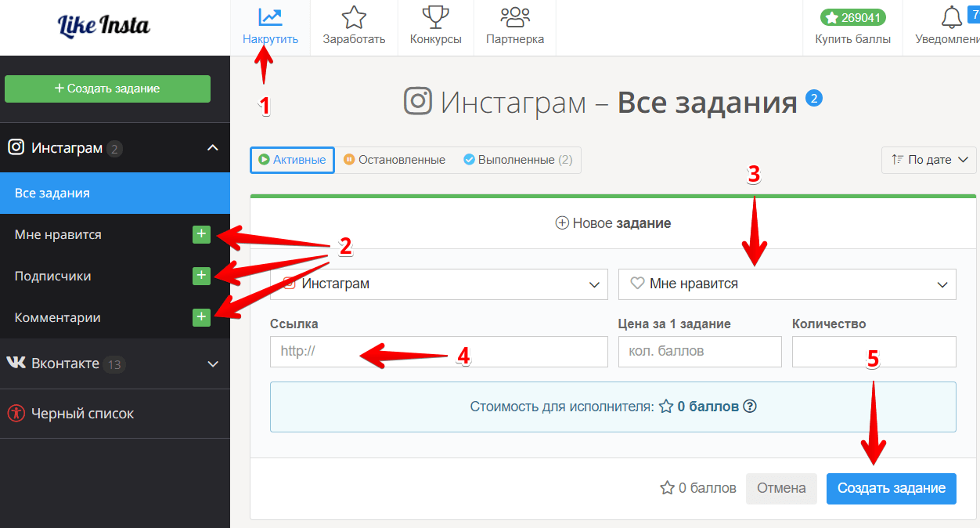Open Подписчики in the sidebar
The width and height of the screenshot is (980, 528).
(52, 276)
